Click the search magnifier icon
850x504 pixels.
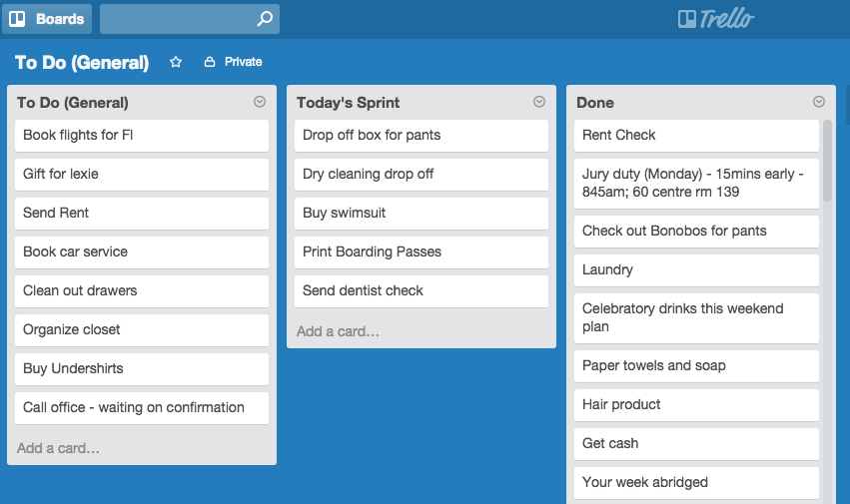pos(265,19)
